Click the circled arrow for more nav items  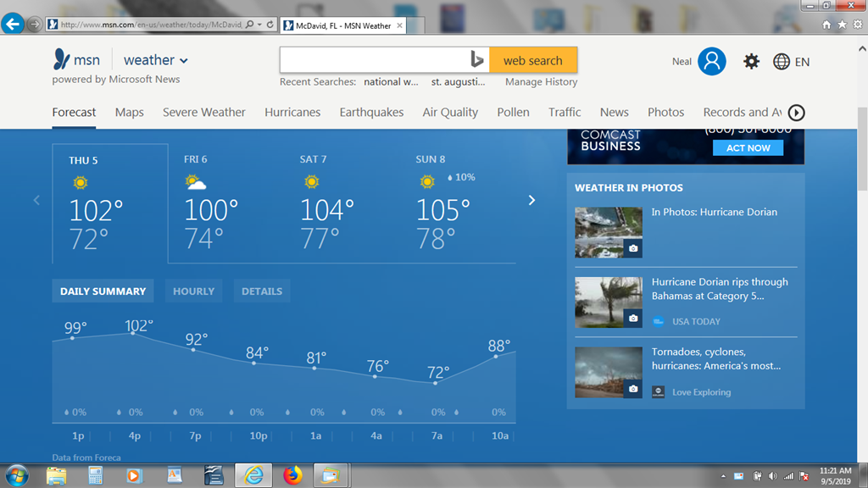[x=796, y=113]
